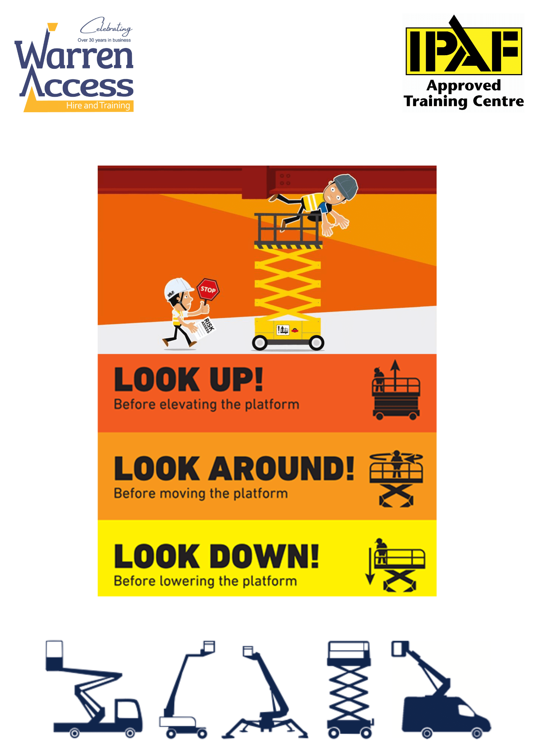Select the van-mounted platform icon
This screenshot has height=756, width=534.
(x=441, y=689)
